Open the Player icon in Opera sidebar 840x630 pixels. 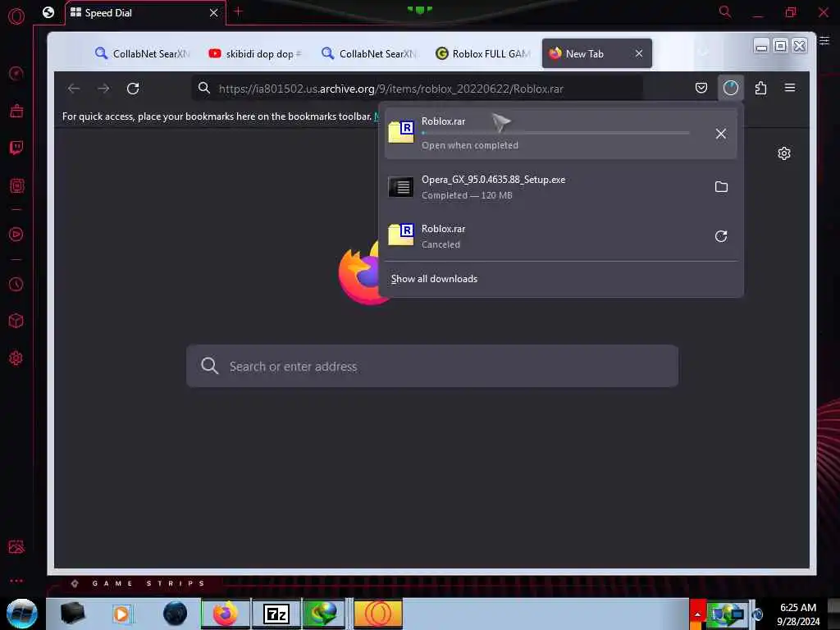(x=16, y=234)
